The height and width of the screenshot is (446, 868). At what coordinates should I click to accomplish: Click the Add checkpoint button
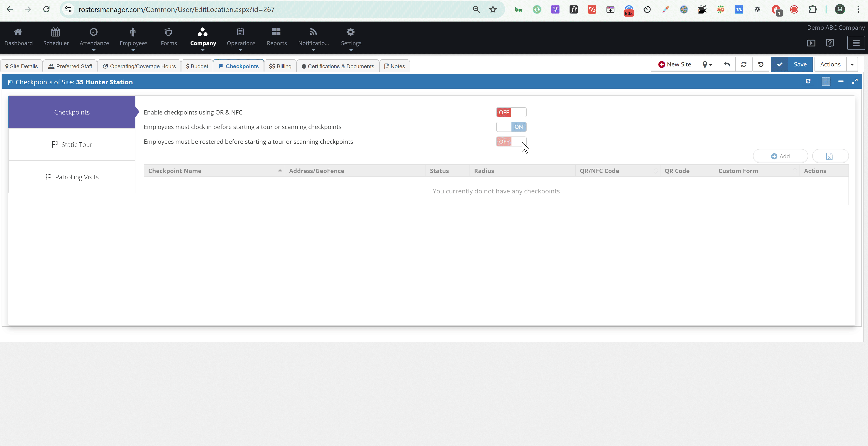[x=780, y=156]
